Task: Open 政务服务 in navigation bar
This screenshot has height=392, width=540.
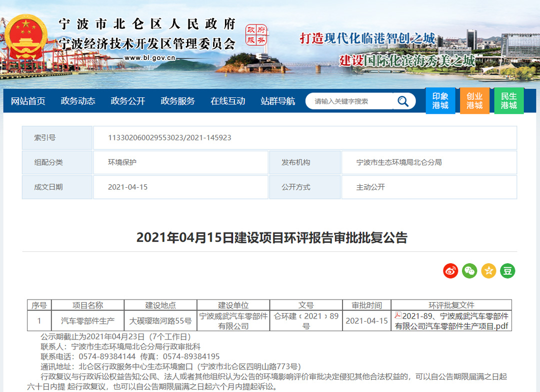Action: (178, 101)
